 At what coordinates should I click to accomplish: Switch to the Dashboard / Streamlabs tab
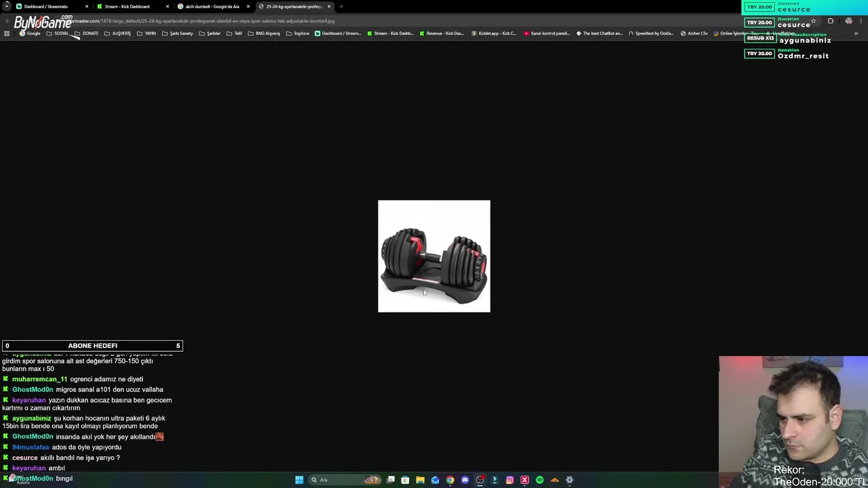click(51, 7)
